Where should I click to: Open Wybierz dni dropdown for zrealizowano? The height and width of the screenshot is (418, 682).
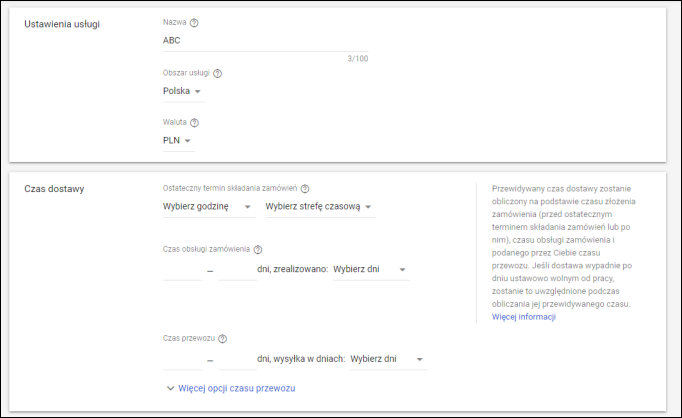[370, 269]
